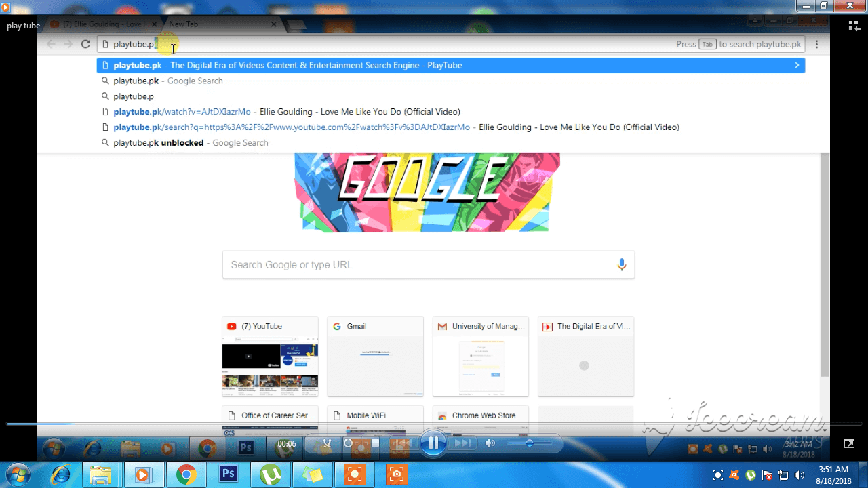Expand arrow on the highlighted suggestion row
The width and height of the screenshot is (868, 488).
tap(797, 65)
